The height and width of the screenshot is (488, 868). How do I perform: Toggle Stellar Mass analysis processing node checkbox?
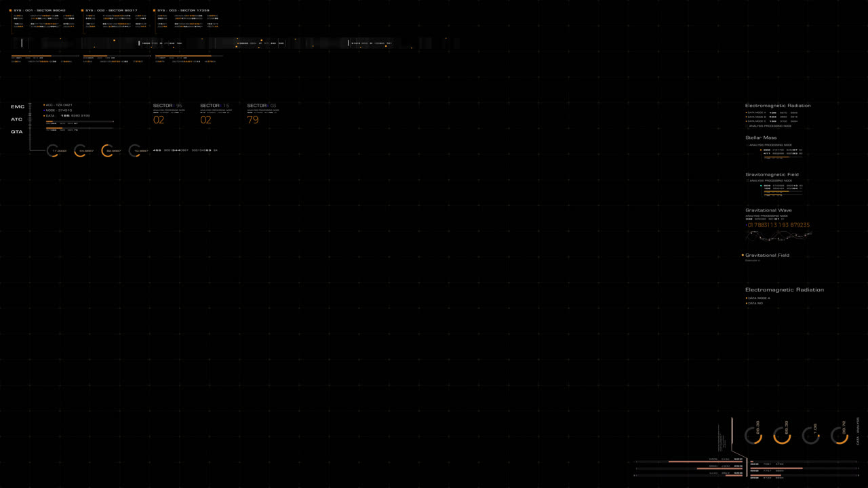click(x=747, y=145)
